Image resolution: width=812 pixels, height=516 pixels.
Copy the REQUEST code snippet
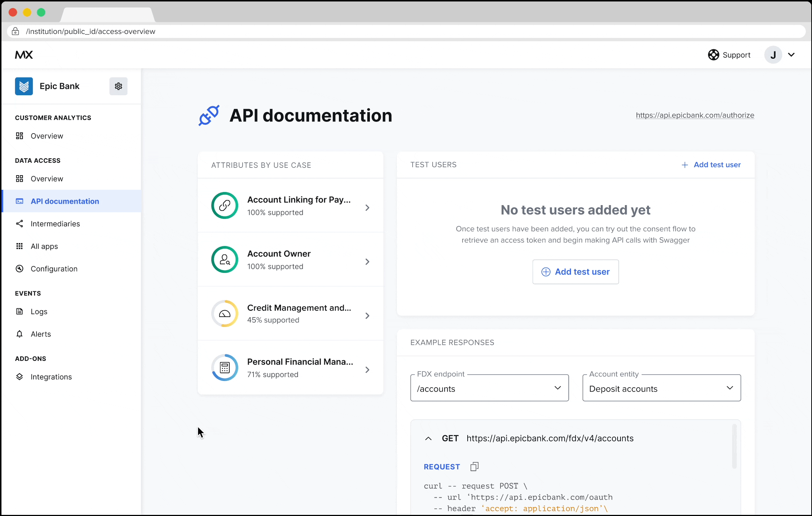click(x=474, y=466)
